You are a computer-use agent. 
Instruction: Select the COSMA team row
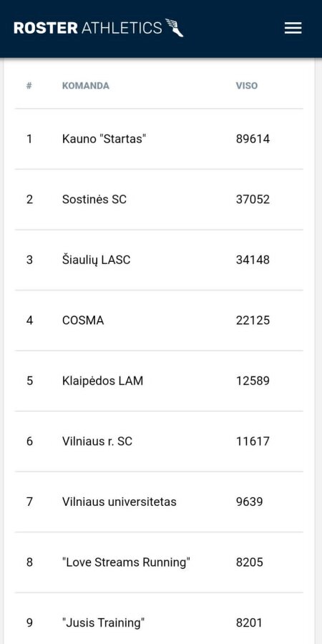click(x=159, y=320)
